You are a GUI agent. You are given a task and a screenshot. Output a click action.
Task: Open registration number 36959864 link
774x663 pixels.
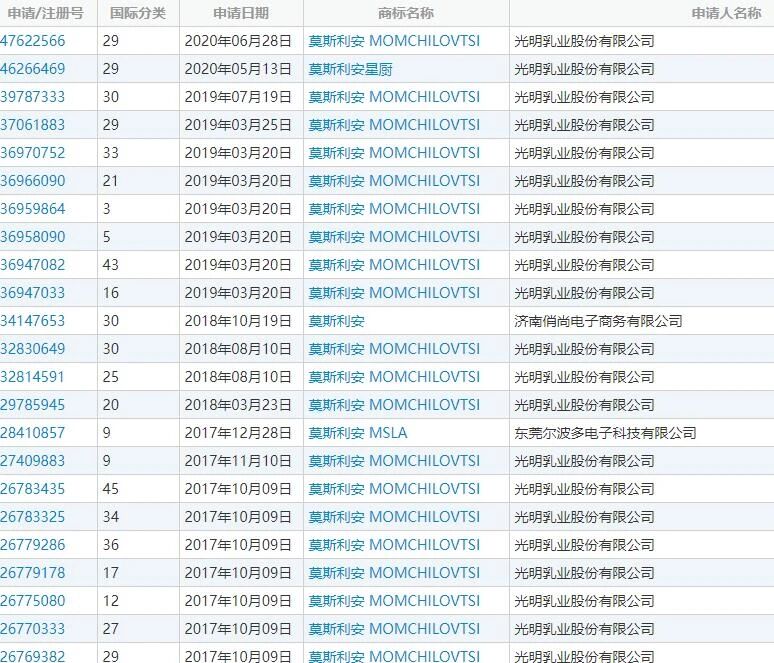click(x=33, y=208)
